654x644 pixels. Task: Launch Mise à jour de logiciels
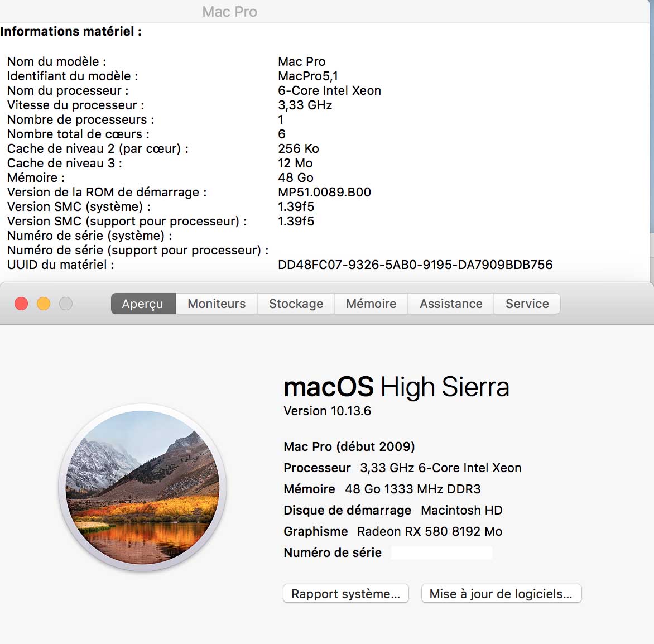pyautogui.click(x=501, y=594)
